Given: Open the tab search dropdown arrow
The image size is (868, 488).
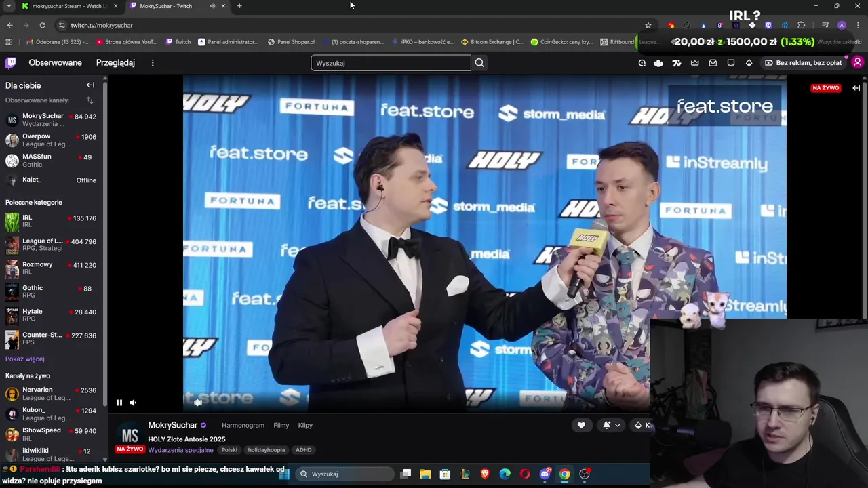Looking at the screenshot, I should pyautogui.click(x=9, y=6).
